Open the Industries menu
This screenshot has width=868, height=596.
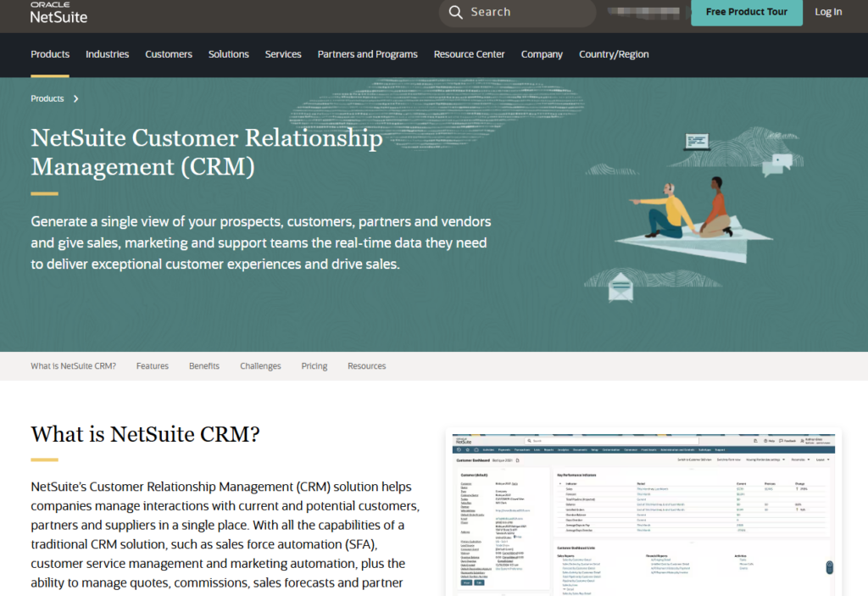(x=107, y=54)
